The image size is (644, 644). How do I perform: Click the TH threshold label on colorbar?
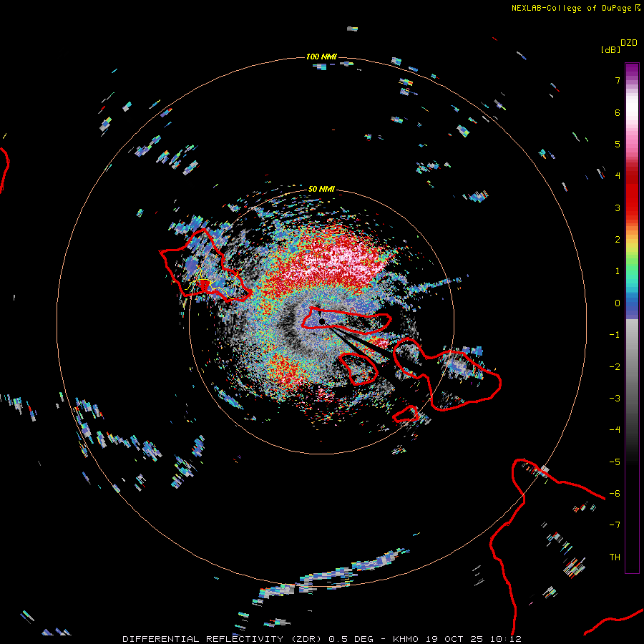pos(615,557)
